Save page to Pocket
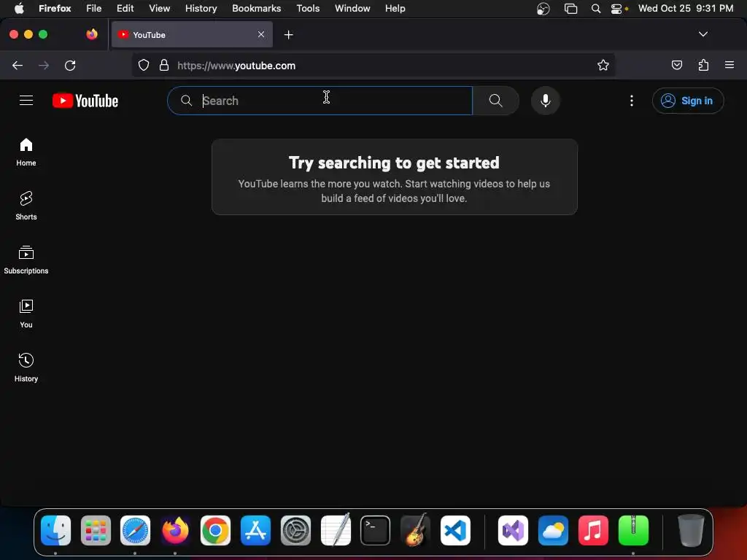Image resolution: width=747 pixels, height=560 pixels. pyautogui.click(x=676, y=65)
